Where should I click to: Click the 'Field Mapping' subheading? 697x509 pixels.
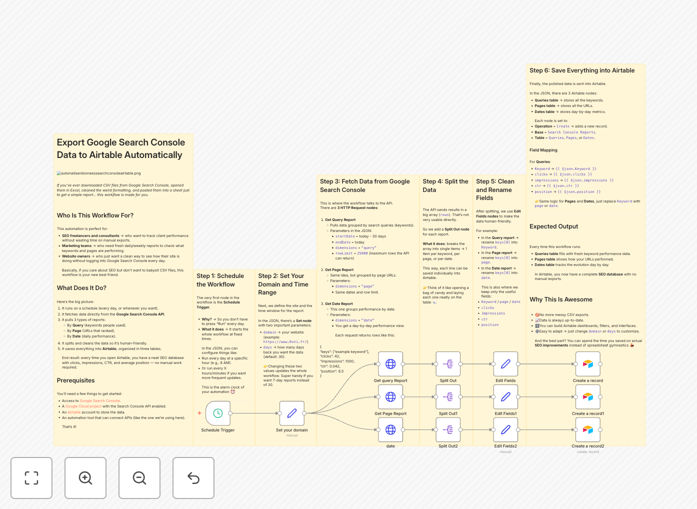click(543, 150)
